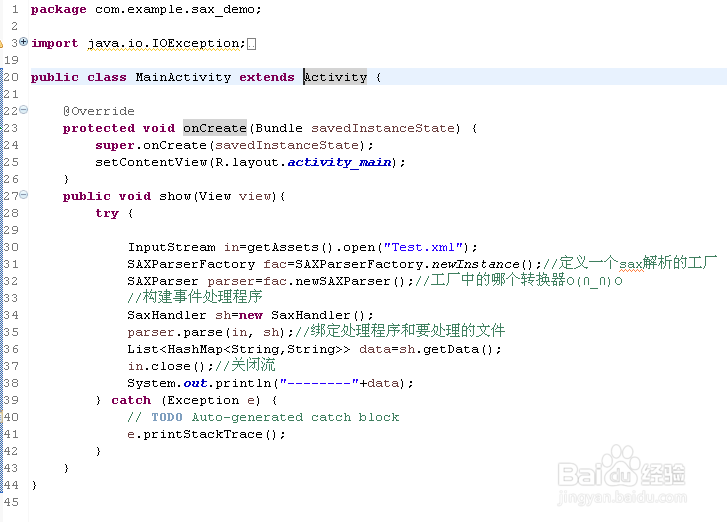Click line number 30 in the gutter

(11, 247)
